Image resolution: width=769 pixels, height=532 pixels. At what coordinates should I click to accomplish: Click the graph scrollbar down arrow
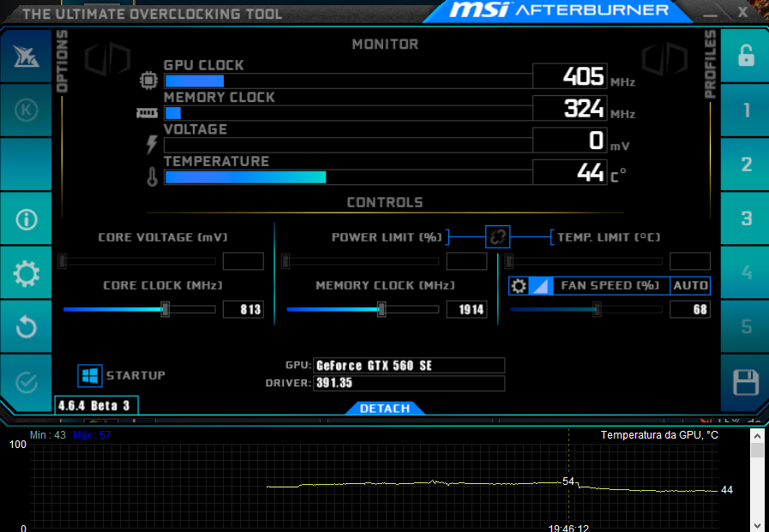[x=757, y=526]
